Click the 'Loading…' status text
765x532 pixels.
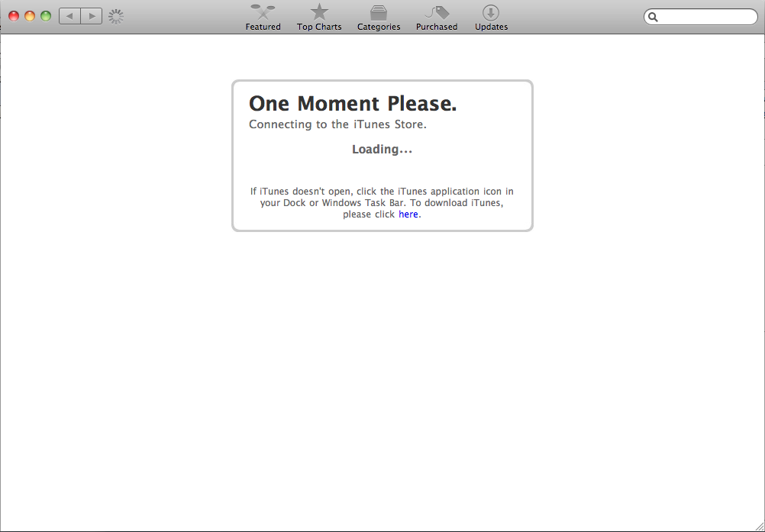point(382,149)
